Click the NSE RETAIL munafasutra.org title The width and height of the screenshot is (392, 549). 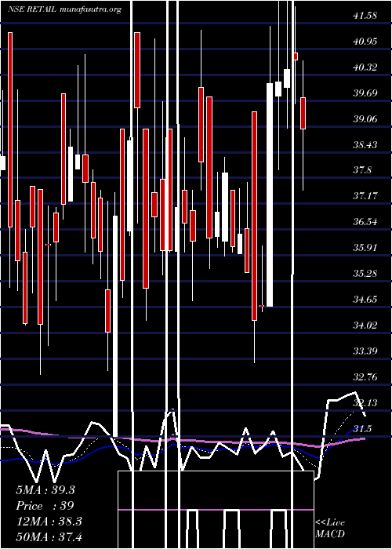[65, 9]
